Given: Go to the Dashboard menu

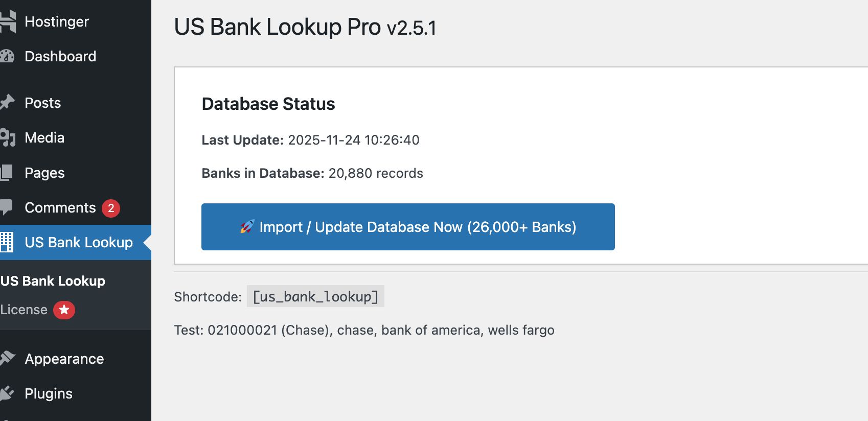Looking at the screenshot, I should [x=60, y=56].
